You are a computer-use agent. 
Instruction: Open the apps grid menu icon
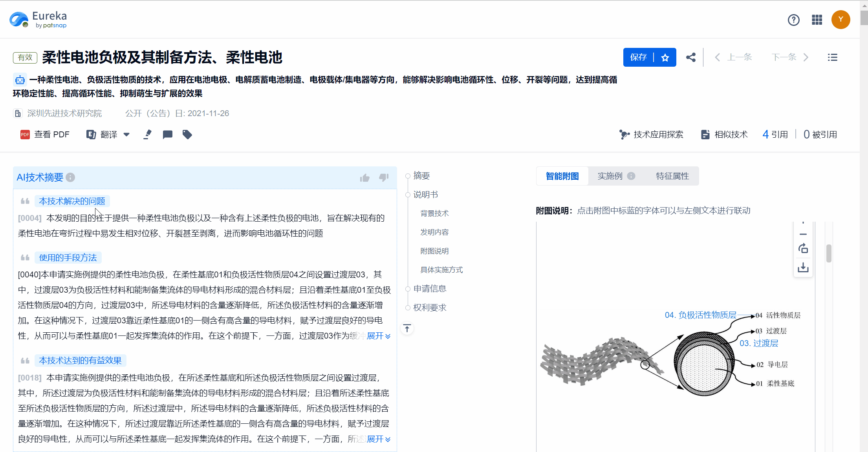click(817, 20)
